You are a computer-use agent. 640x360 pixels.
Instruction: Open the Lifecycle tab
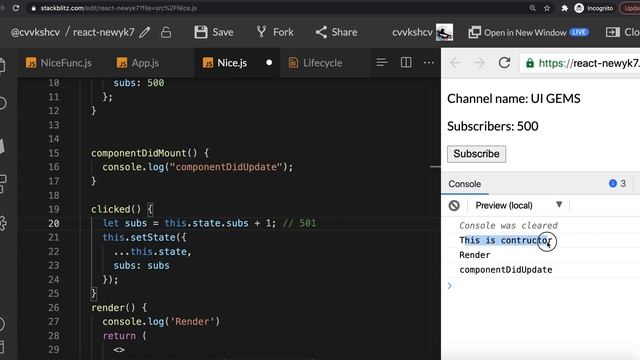point(316,63)
